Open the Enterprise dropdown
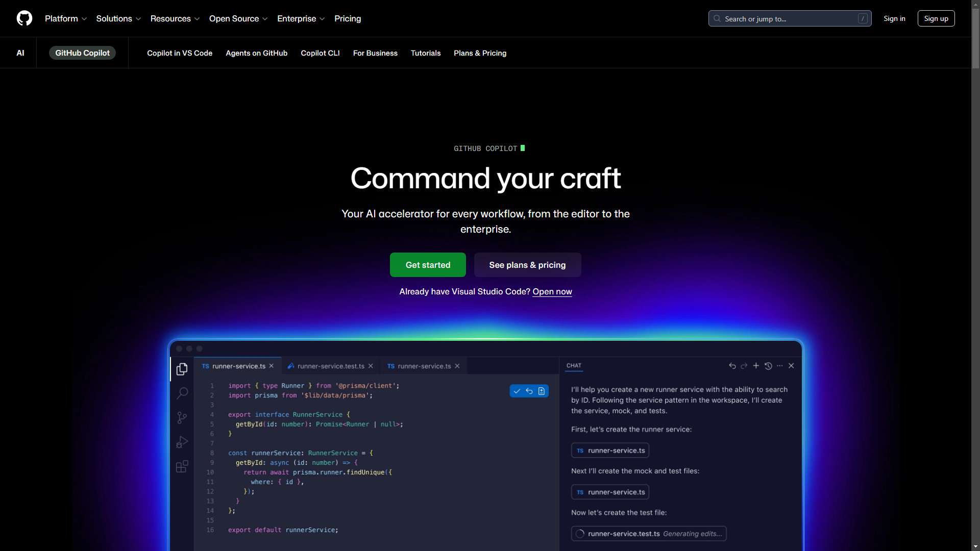 [x=301, y=19]
